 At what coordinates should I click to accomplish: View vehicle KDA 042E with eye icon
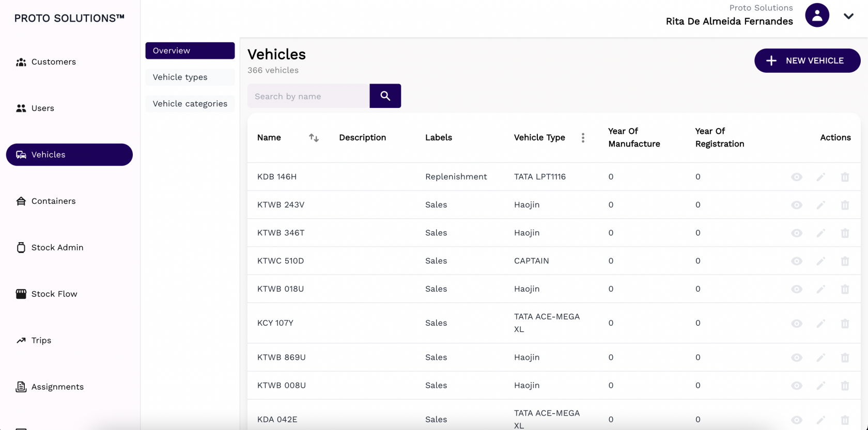(x=796, y=420)
